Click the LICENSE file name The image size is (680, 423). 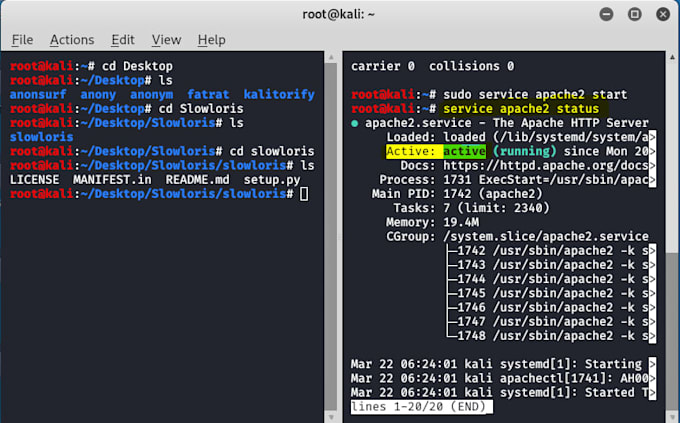(34, 180)
